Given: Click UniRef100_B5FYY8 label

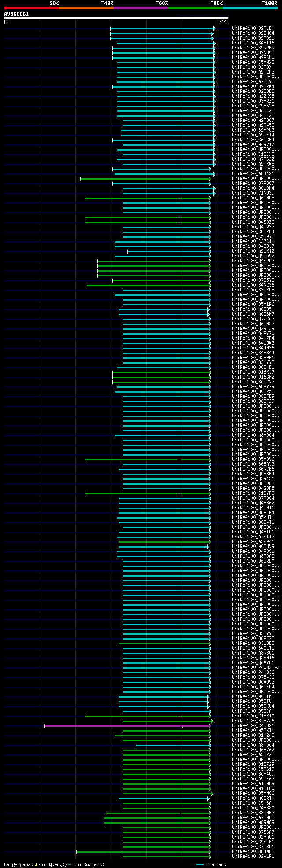Looking at the screenshot, I should pyautogui.click(x=253, y=633).
